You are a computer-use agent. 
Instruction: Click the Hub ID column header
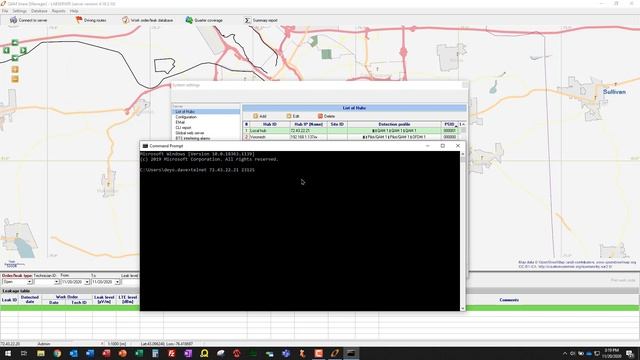270,124
